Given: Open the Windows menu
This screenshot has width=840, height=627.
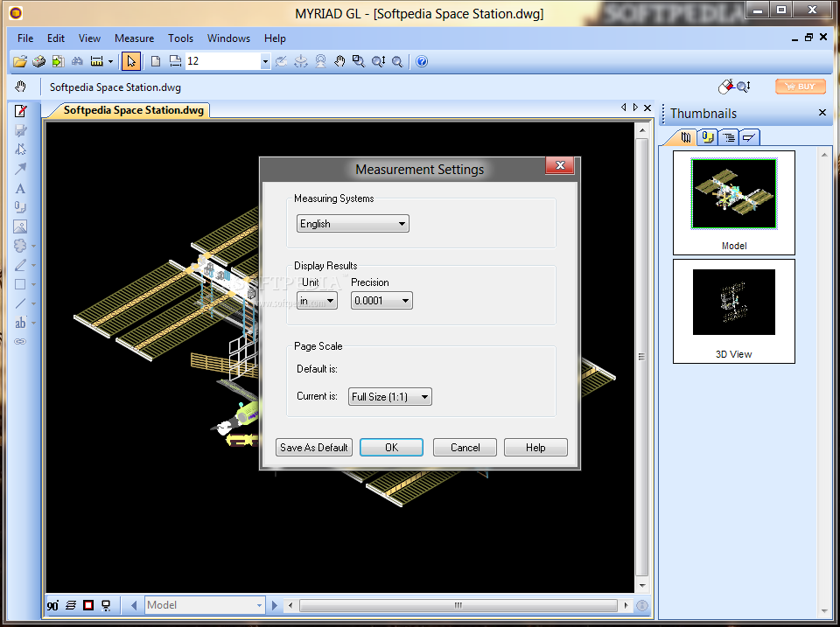Looking at the screenshot, I should point(228,38).
